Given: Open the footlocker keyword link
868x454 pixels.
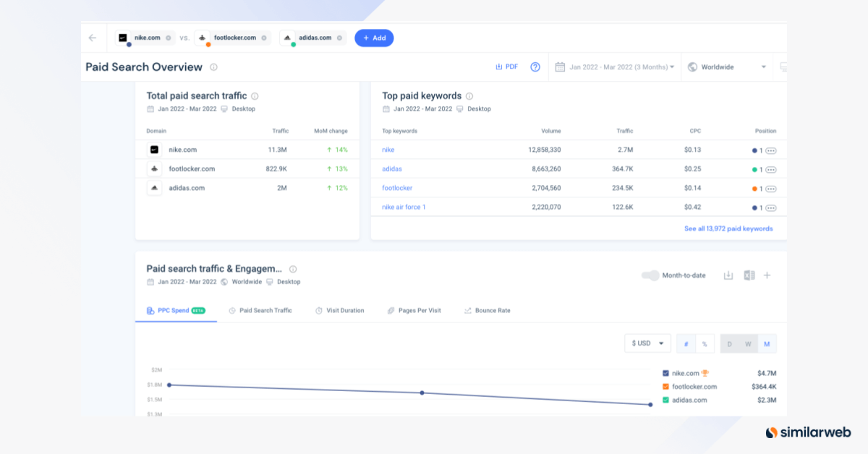Looking at the screenshot, I should (x=397, y=188).
